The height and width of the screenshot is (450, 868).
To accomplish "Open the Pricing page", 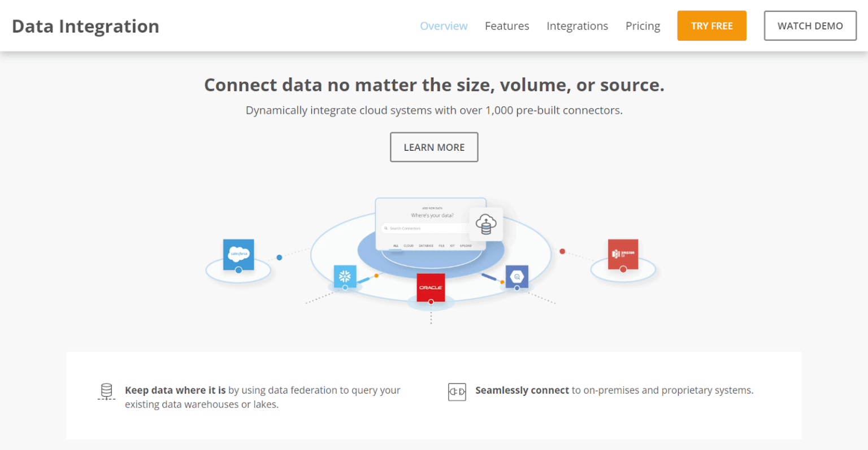I will 643,26.
